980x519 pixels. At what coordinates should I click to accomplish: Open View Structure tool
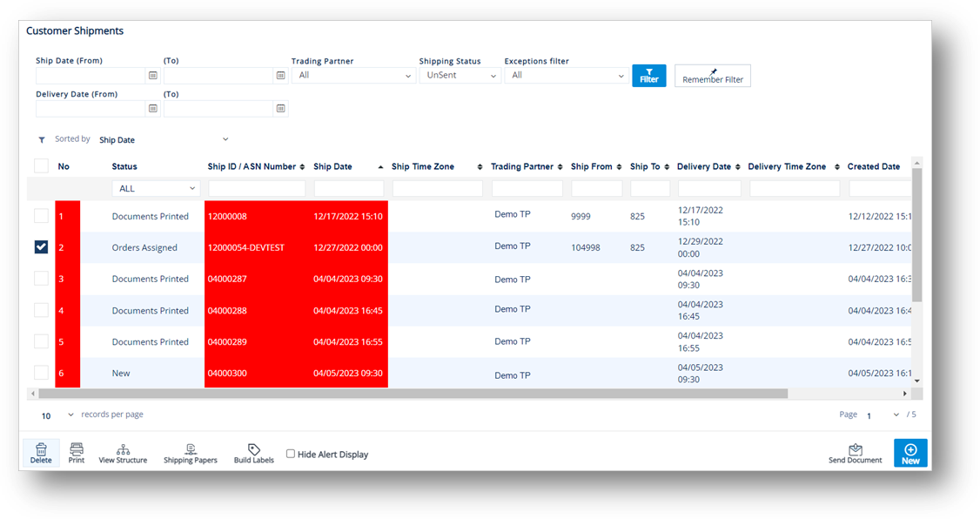point(122,452)
